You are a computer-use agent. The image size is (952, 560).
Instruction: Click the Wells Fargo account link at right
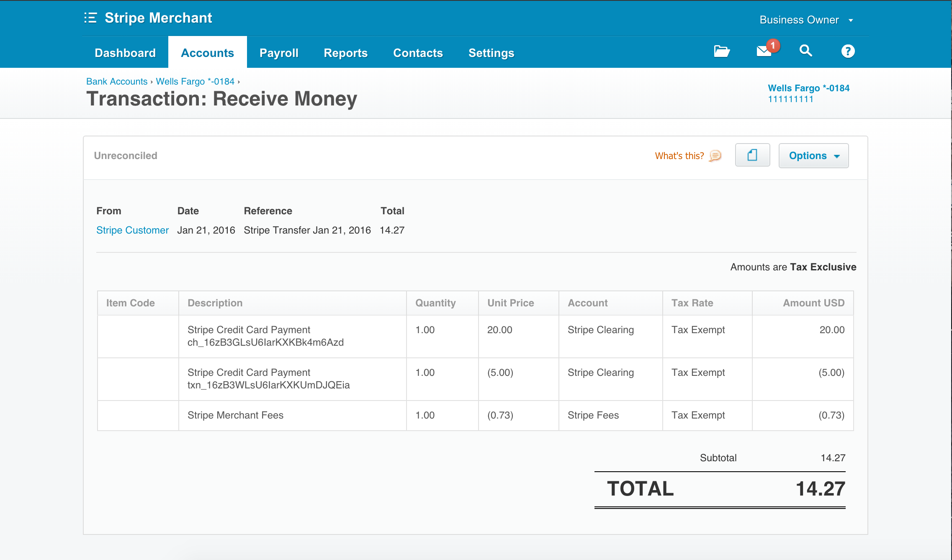[x=808, y=88]
